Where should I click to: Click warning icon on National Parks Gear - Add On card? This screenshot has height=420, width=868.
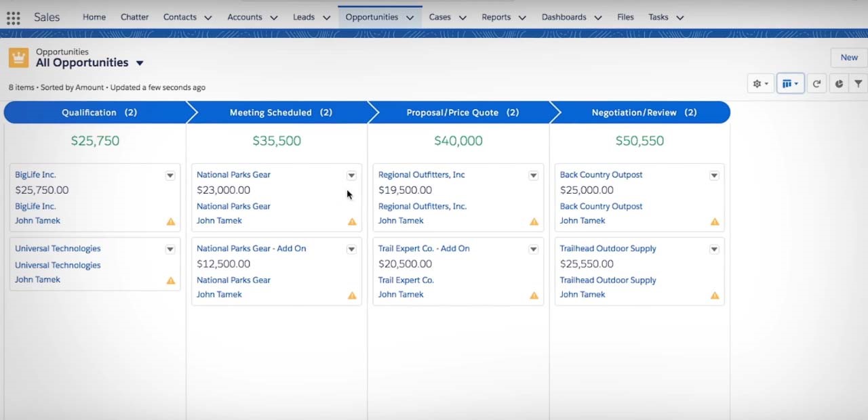pos(352,295)
